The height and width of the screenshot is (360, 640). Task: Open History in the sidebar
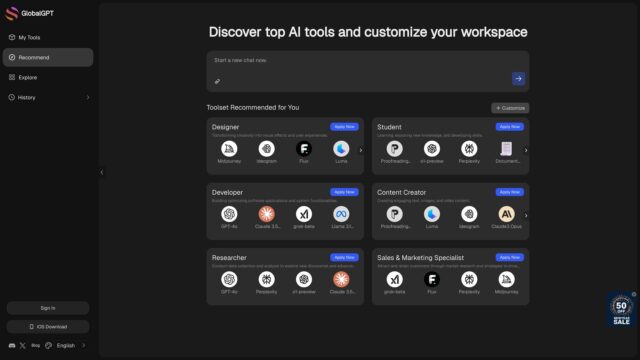click(x=48, y=98)
